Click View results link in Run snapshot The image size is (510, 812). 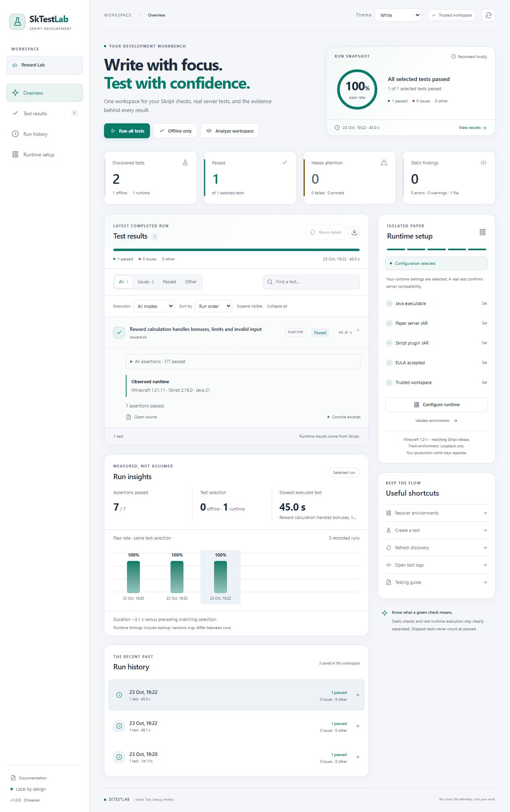pyautogui.click(x=473, y=128)
